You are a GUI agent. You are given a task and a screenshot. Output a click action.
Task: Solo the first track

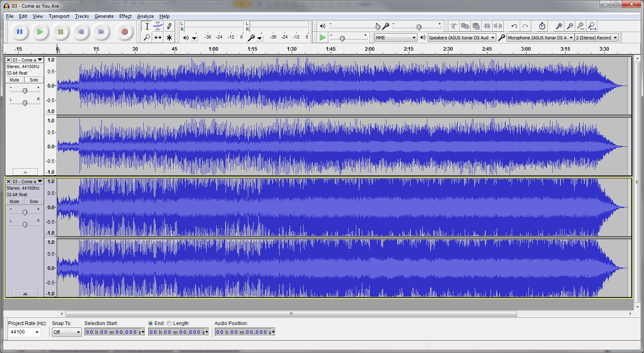pos(34,80)
